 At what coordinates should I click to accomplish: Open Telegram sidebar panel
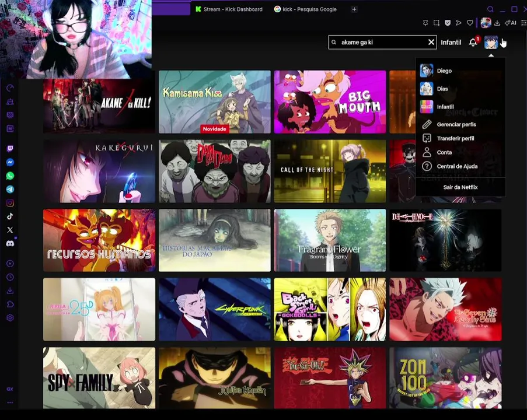10,189
